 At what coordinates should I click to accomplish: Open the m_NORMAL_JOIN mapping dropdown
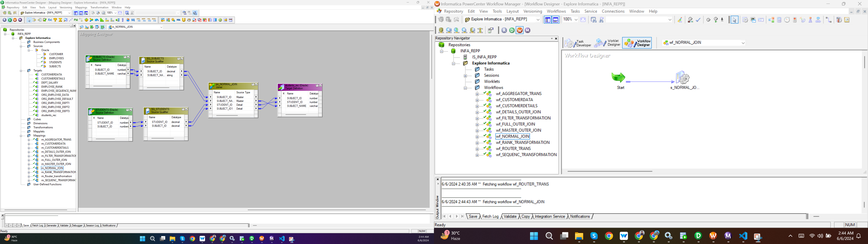point(161,27)
